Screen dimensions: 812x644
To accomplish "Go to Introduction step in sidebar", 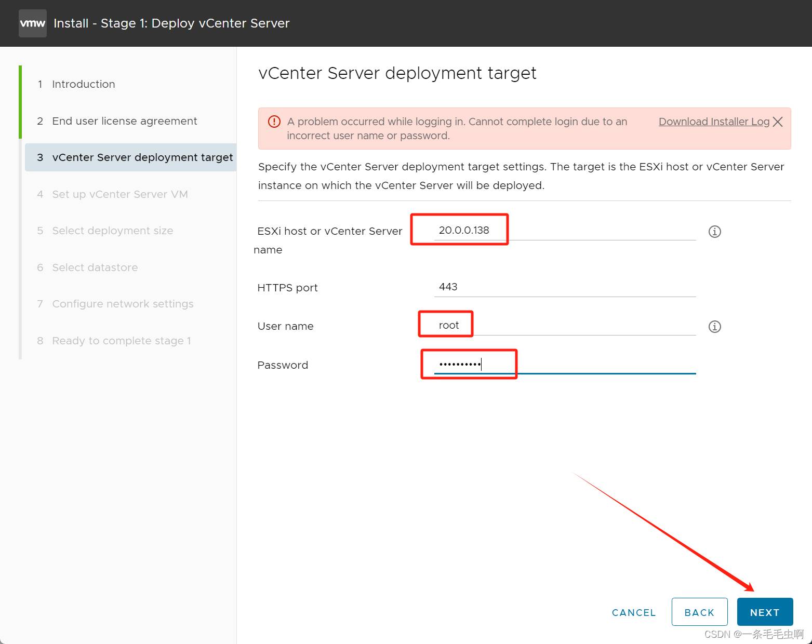I will 83,84.
